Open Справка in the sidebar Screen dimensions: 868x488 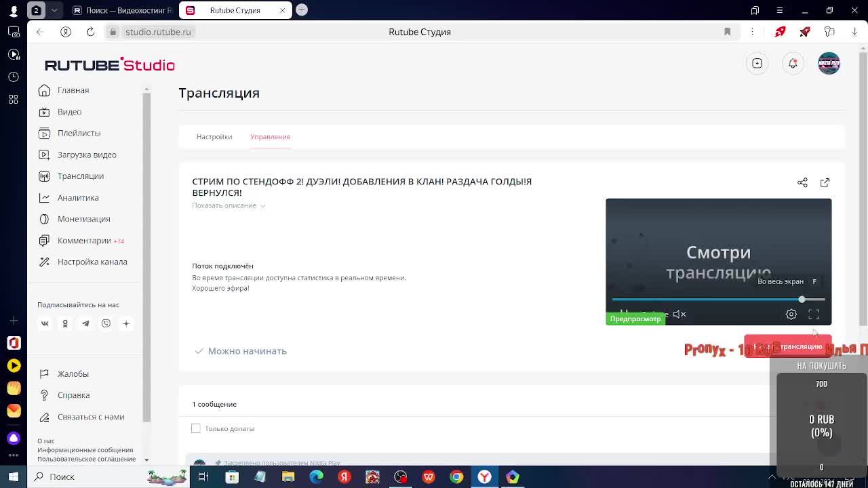click(73, 395)
